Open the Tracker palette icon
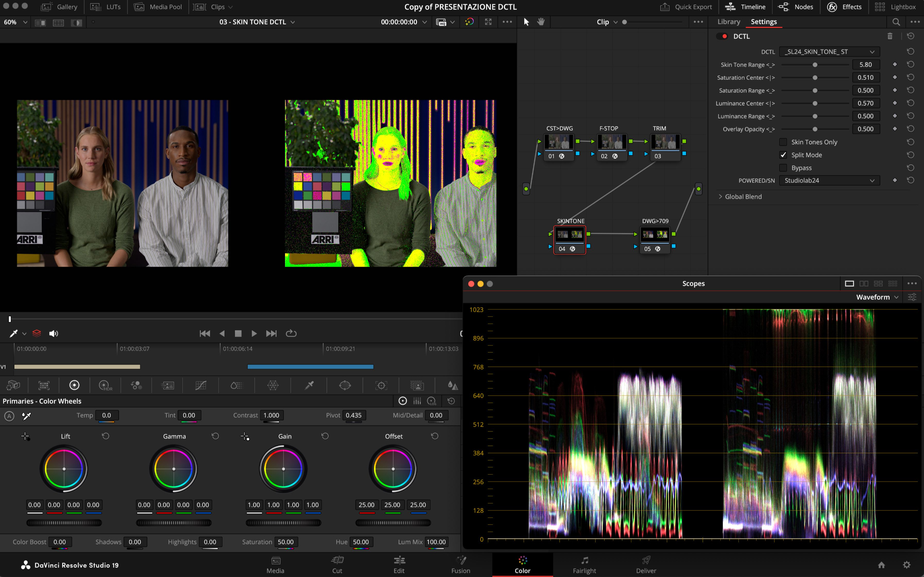The image size is (924, 577). pos(381,385)
